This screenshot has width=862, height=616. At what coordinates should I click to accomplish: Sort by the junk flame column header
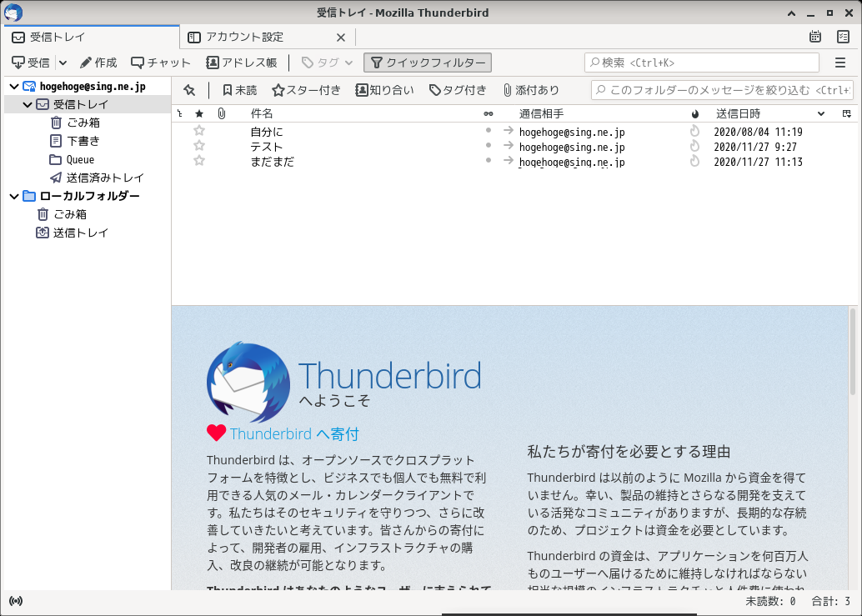coord(695,113)
